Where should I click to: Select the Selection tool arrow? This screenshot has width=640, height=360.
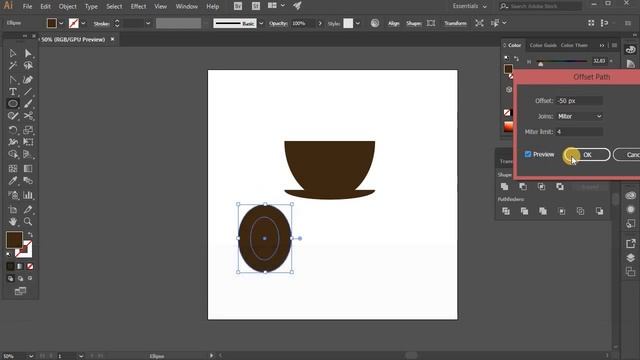13,53
